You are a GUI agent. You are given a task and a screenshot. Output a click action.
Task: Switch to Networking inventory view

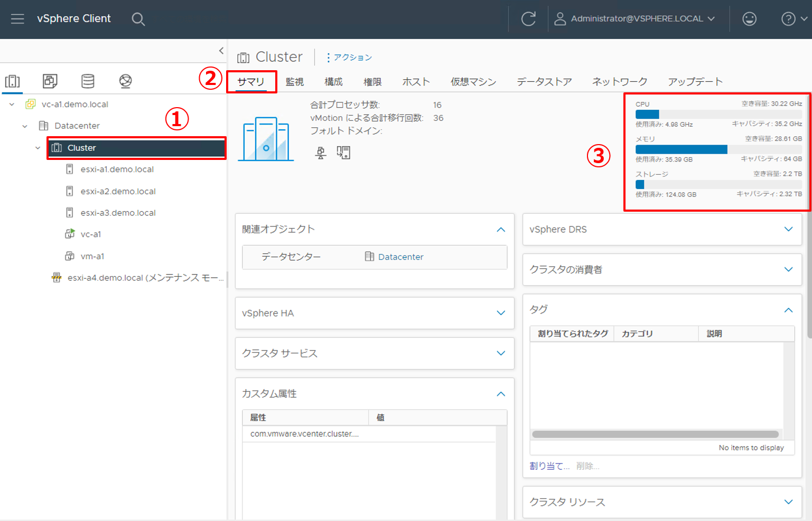click(125, 81)
